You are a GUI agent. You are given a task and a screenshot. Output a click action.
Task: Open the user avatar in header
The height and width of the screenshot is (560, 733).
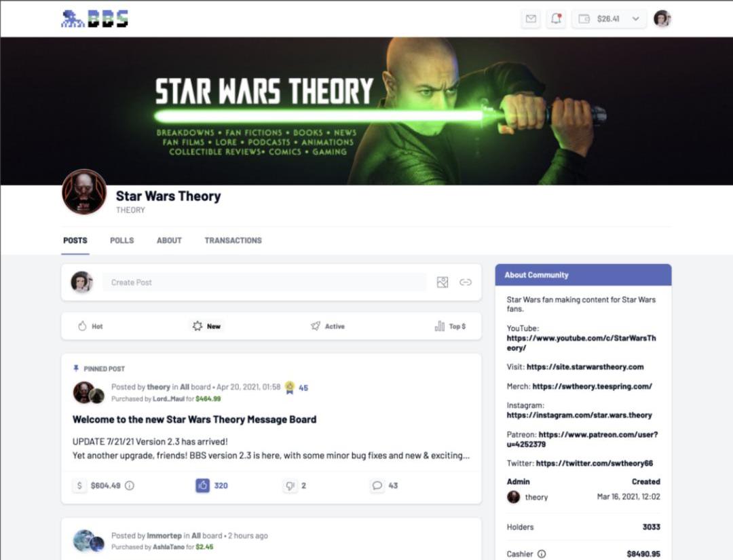(662, 19)
